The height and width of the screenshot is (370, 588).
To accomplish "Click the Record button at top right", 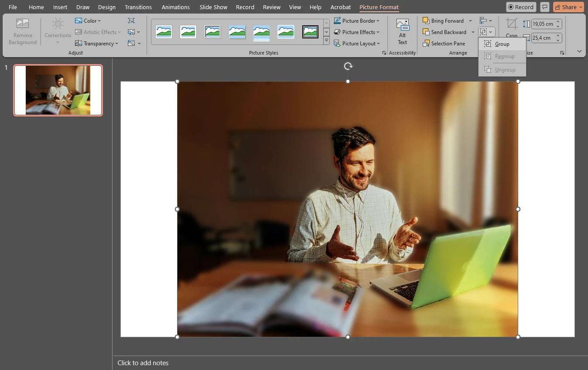I will coord(521,7).
